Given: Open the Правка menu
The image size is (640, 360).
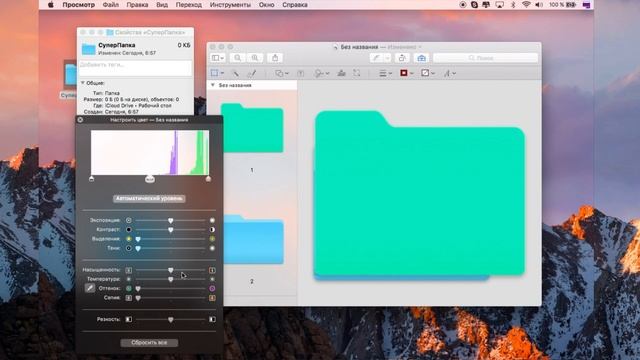Looking at the screenshot, I should click(x=137, y=5).
